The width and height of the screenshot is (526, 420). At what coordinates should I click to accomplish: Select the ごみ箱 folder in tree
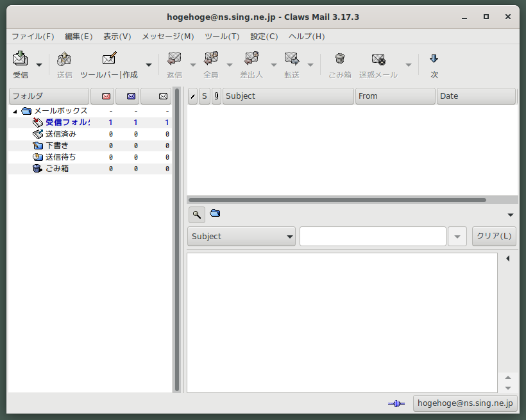pyautogui.click(x=90, y=169)
